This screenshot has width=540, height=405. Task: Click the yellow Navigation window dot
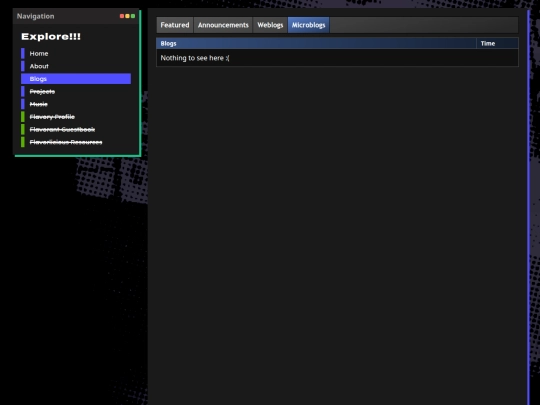[127, 16]
